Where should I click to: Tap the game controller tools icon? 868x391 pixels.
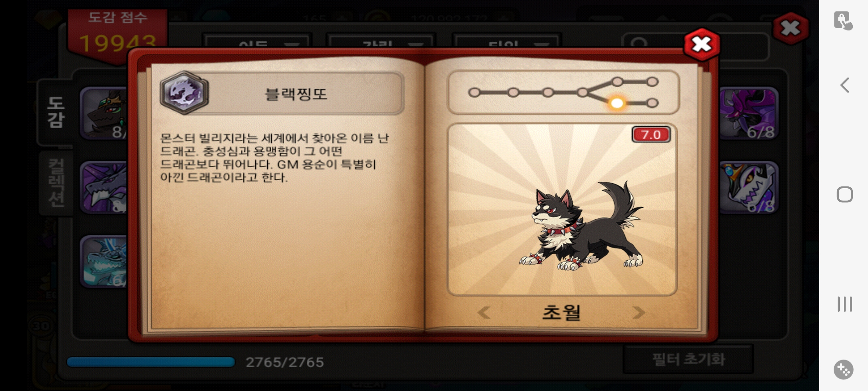click(x=844, y=370)
